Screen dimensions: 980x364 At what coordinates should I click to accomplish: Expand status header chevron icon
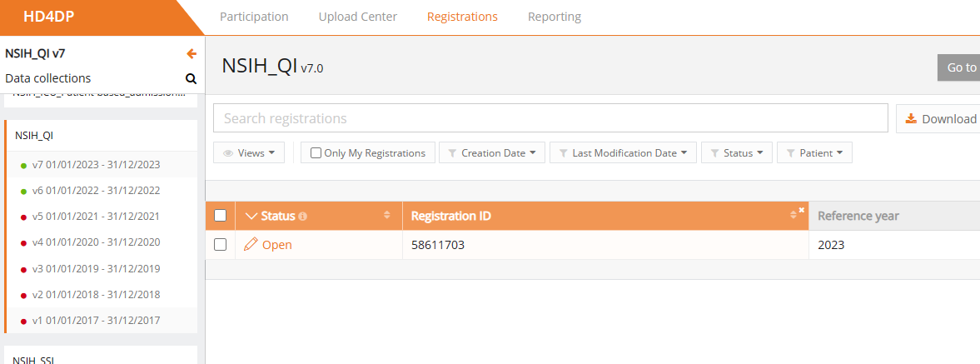coord(252,217)
